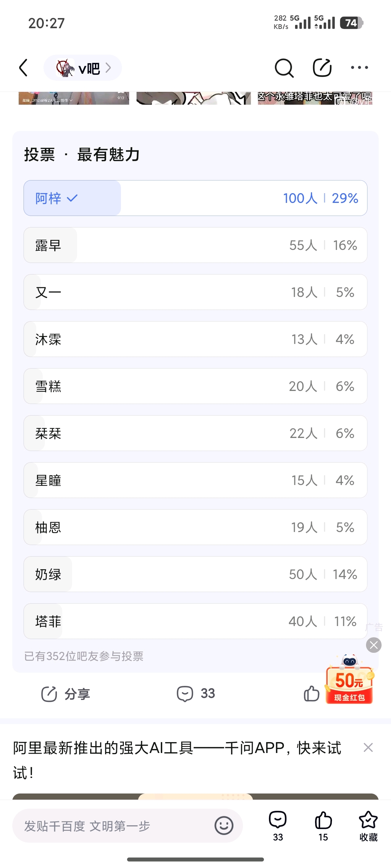Image resolution: width=391 pixels, height=868 pixels.
Task: Tap the 分享 share button
Action: (x=66, y=694)
